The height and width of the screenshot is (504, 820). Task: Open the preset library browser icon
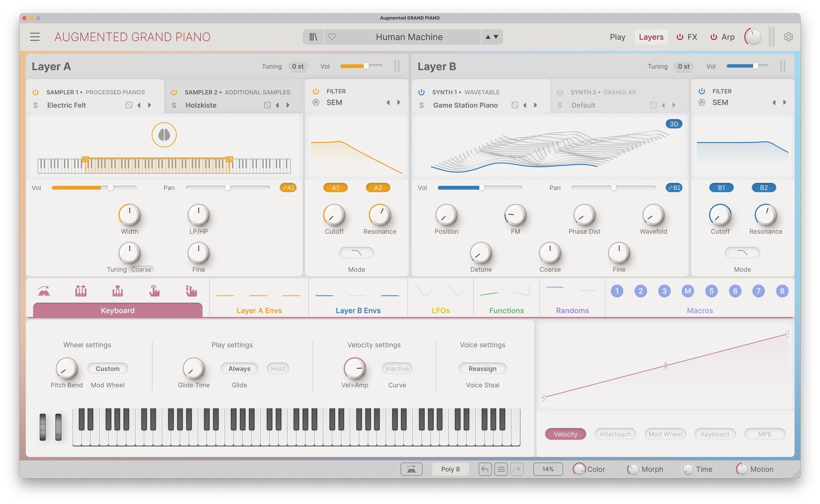tap(313, 37)
